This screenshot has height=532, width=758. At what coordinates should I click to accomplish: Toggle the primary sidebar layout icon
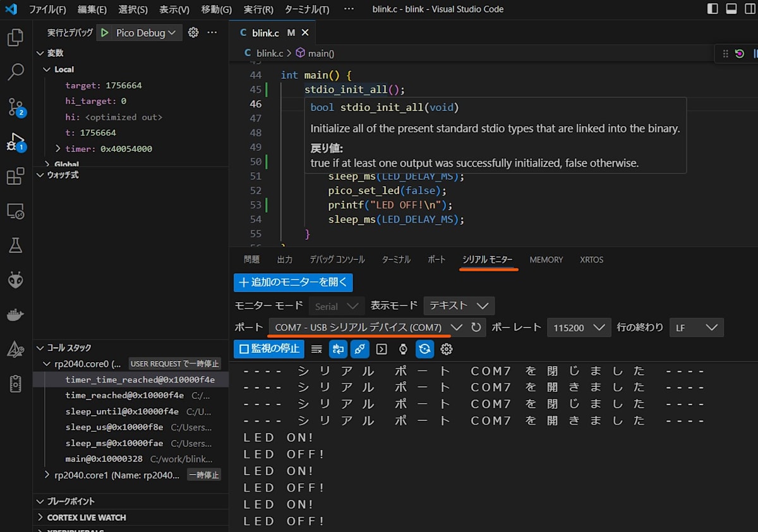point(713,9)
